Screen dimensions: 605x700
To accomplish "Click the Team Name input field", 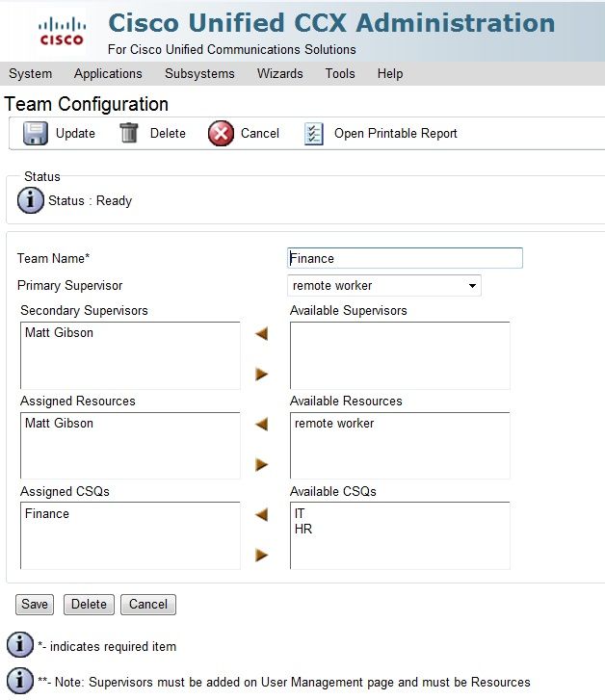I will click(x=405, y=258).
